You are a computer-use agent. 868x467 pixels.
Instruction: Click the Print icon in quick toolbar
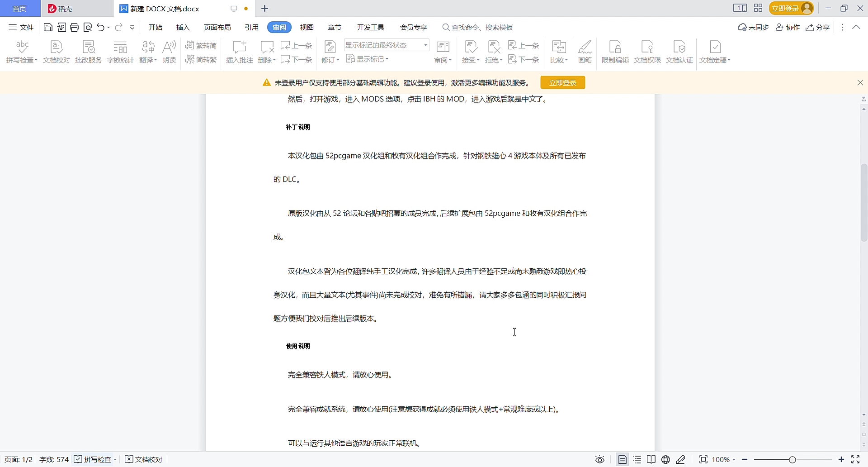[75, 28]
